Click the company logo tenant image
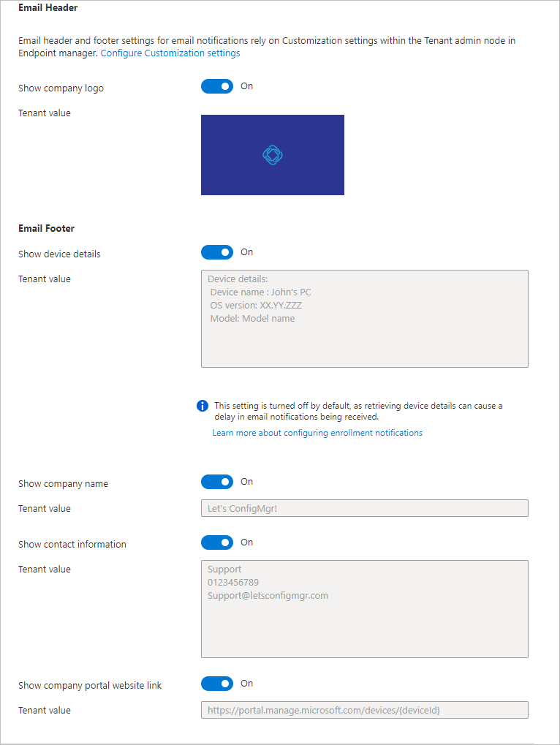 (x=273, y=155)
